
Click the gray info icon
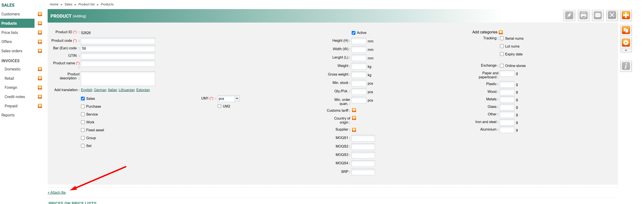click(626, 66)
